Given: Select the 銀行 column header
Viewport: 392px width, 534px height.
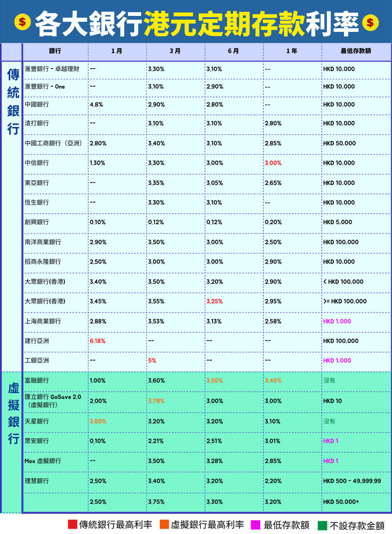Looking at the screenshot, I should point(55,51).
